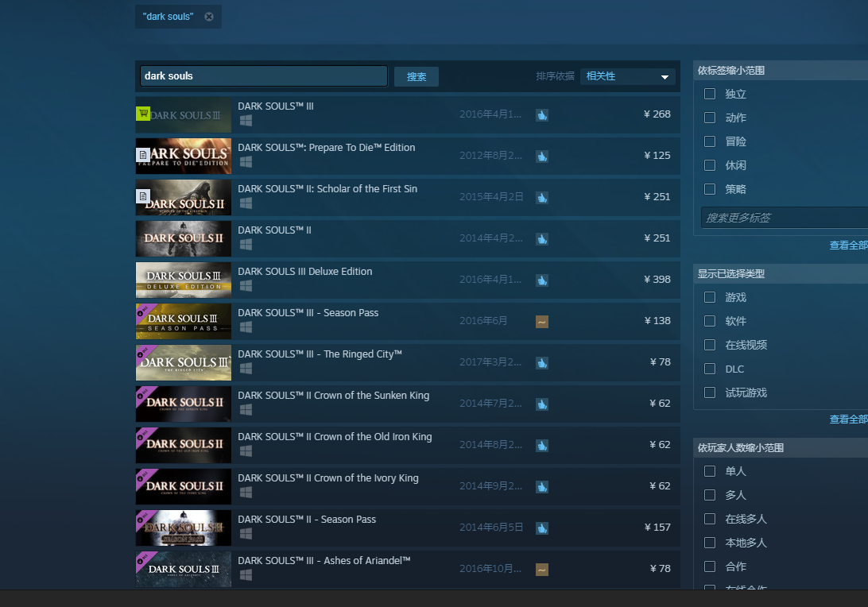The width and height of the screenshot is (868, 607).
Task: Check the 在线视频 type checkbox
Action: (x=710, y=345)
